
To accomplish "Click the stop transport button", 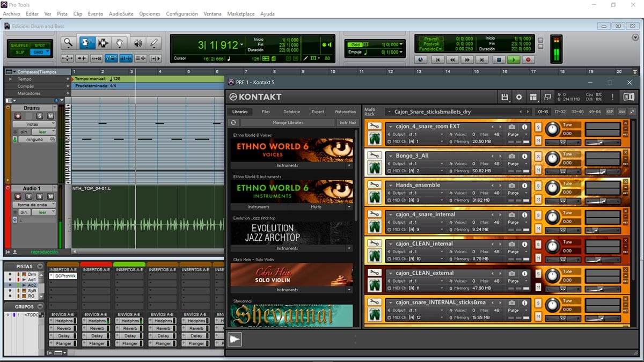I will [x=499, y=60].
